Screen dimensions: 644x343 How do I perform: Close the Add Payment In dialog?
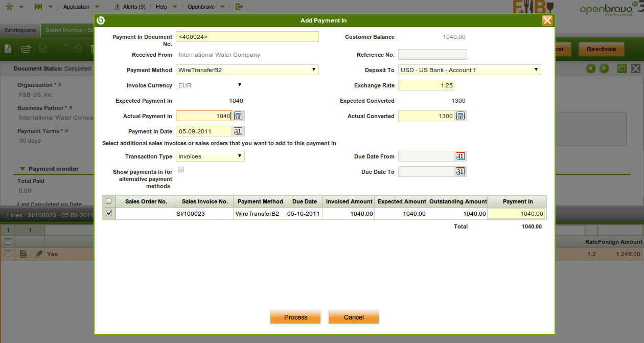(547, 20)
